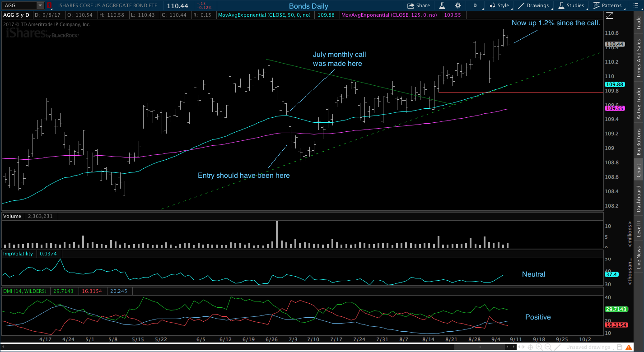
Task: Click the 110.44 current price bubble on axis
Action: [x=615, y=44]
